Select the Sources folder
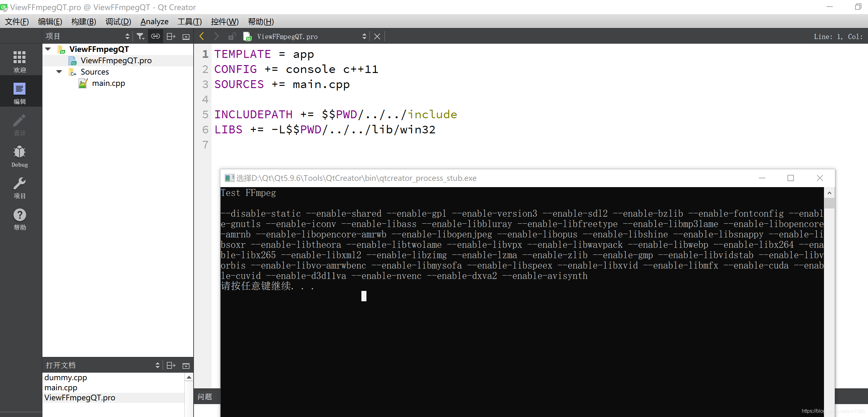The width and height of the screenshot is (868, 417). pyautogui.click(x=95, y=72)
